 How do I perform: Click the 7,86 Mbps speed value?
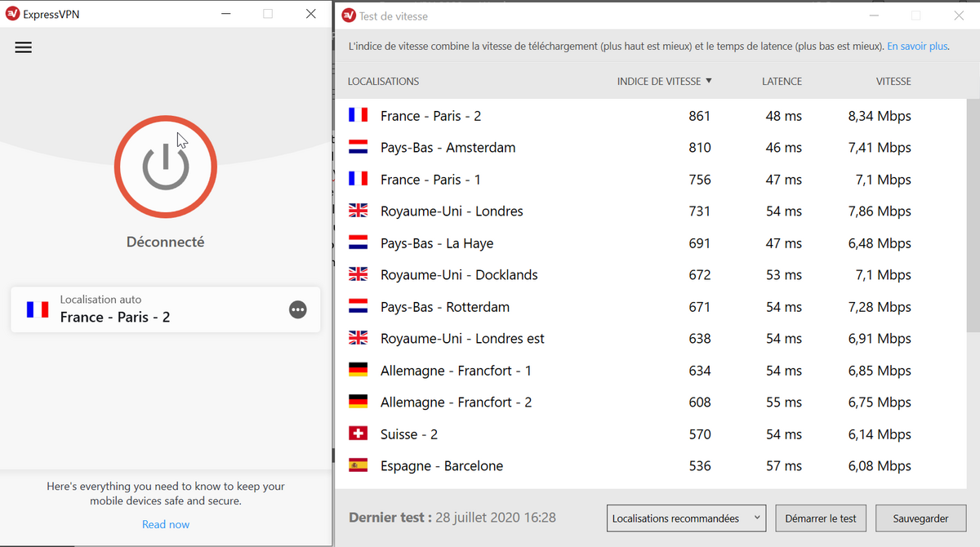tap(880, 211)
